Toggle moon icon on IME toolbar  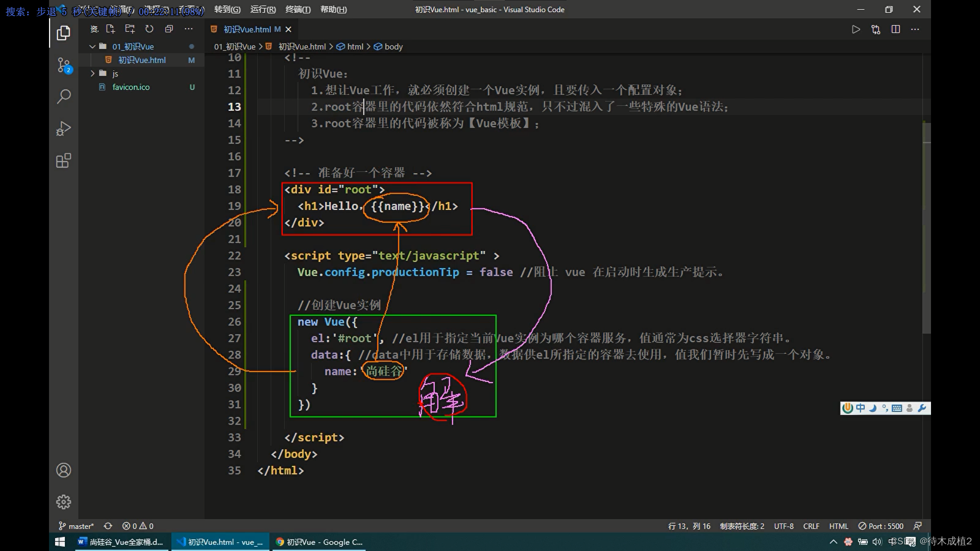tap(873, 408)
